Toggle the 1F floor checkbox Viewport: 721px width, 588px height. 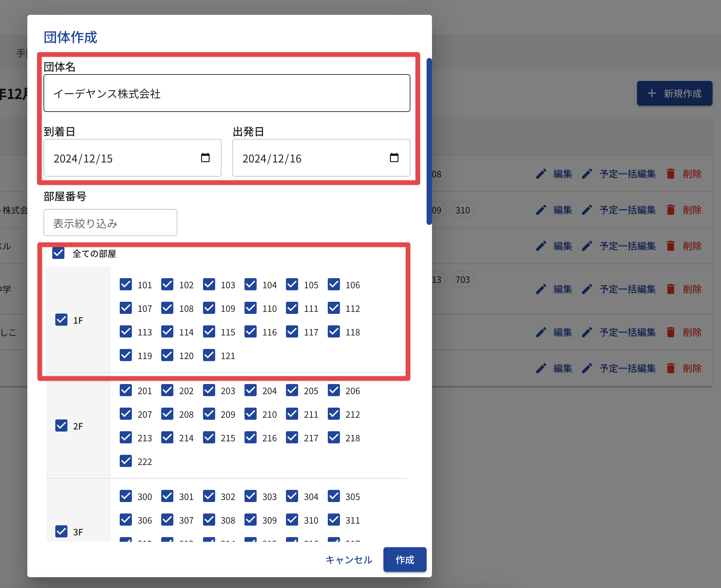click(x=61, y=320)
